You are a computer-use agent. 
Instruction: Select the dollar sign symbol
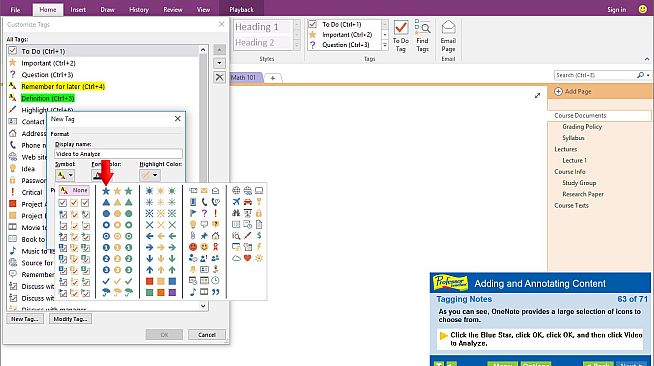tap(259, 236)
